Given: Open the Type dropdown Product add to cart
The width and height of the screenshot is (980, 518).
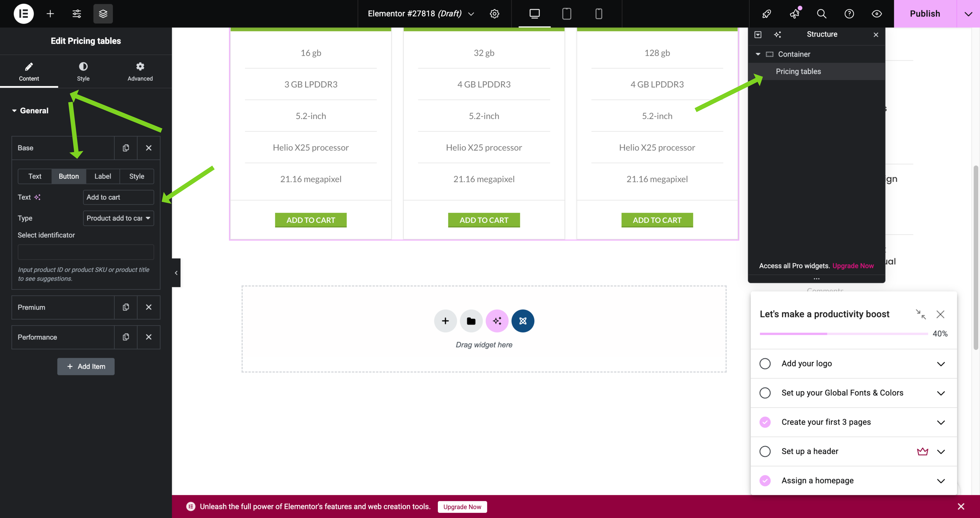Looking at the screenshot, I should [x=118, y=218].
